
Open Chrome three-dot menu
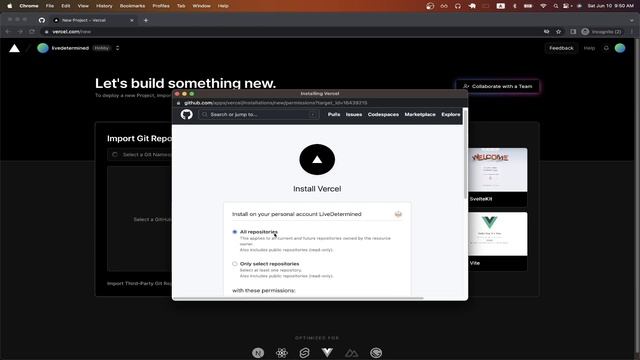(x=631, y=31)
